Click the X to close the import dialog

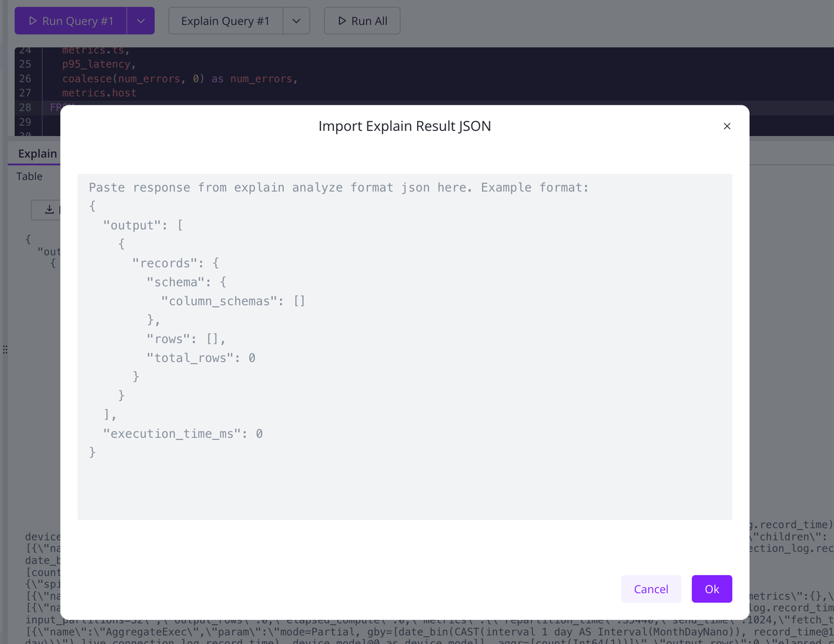pos(726,126)
